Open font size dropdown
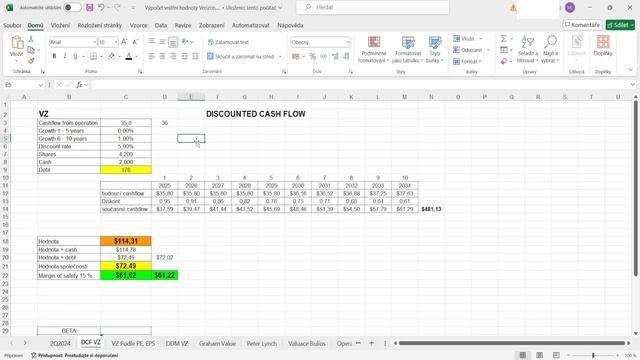Screen dimensions: 640x360 coord(116,42)
